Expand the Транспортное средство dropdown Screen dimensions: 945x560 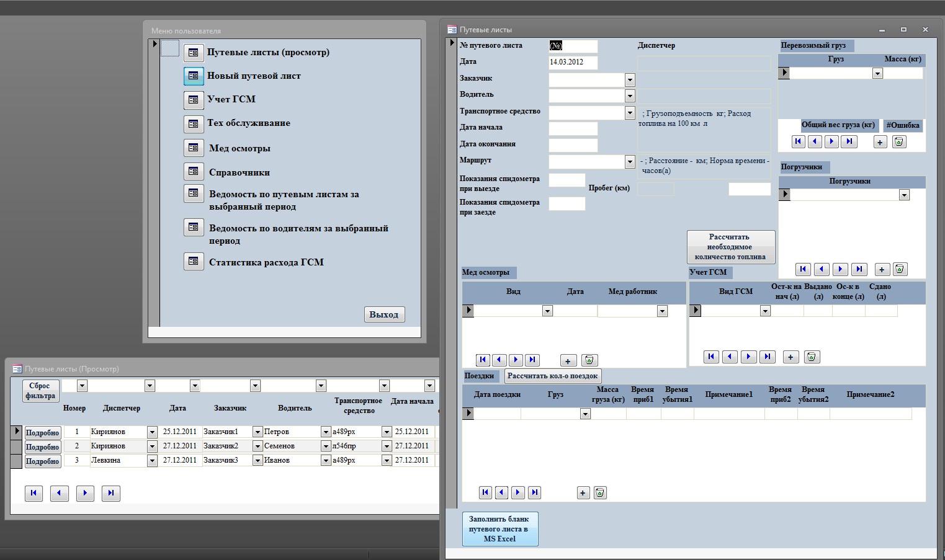click(x=630, y=113)
